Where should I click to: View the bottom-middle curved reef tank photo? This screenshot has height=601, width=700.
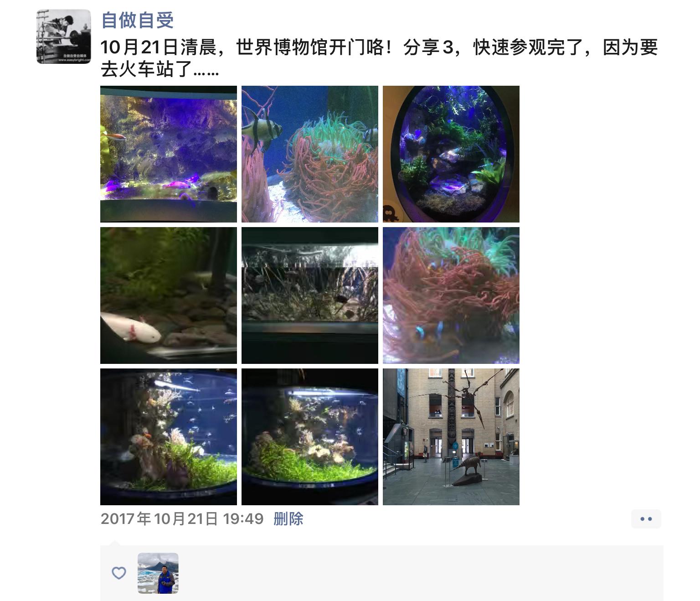point(310,437)
